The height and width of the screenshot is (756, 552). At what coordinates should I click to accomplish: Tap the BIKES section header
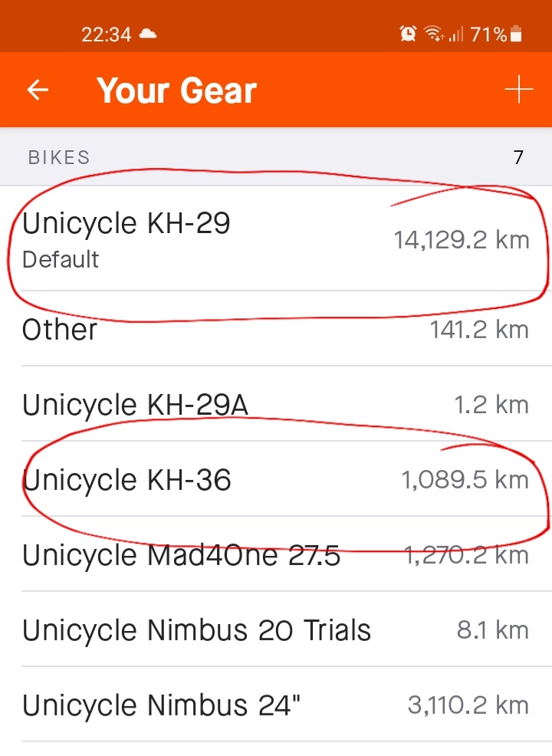(59, 158)
